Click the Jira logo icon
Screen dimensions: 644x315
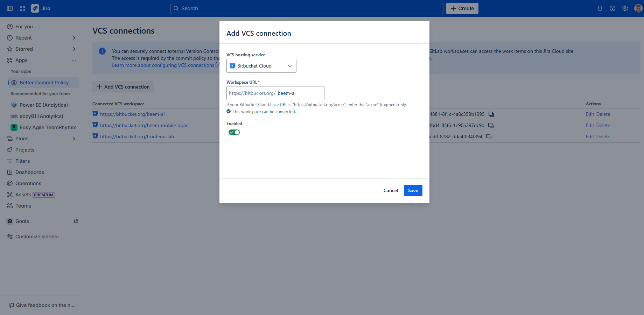(x=35, y=8)
